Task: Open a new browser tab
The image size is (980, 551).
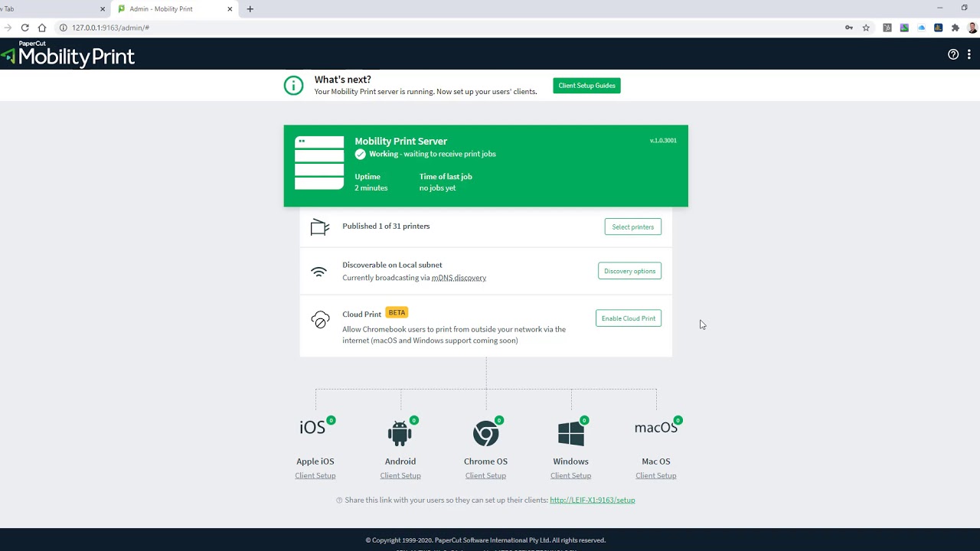Action: 250,9
